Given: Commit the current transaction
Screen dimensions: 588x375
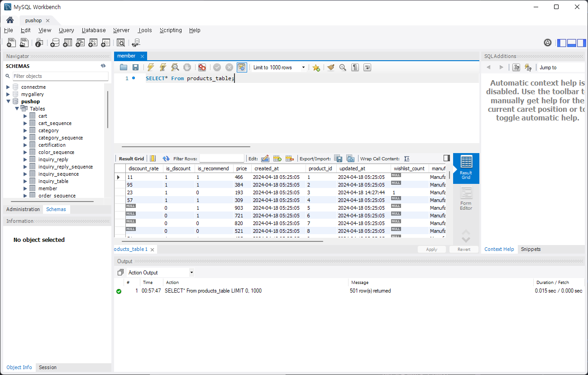Looking at the screenshot, I should point(217,67).
